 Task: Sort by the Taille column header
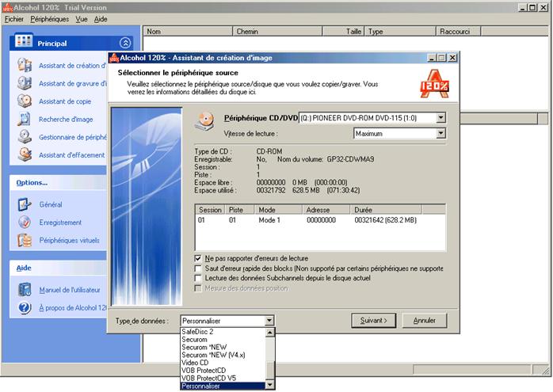click(x=343, y=32)
